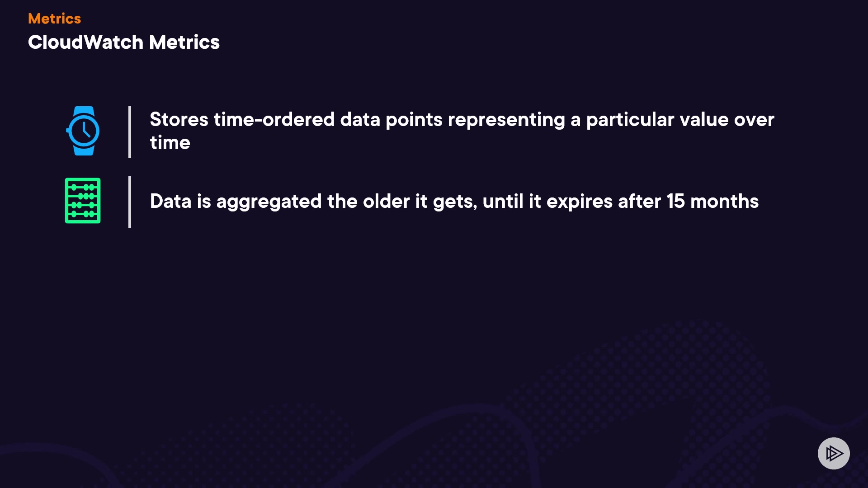Select the orange Metrics section label
The height and width of the screenshot is (488, 868).
(54, 19)
